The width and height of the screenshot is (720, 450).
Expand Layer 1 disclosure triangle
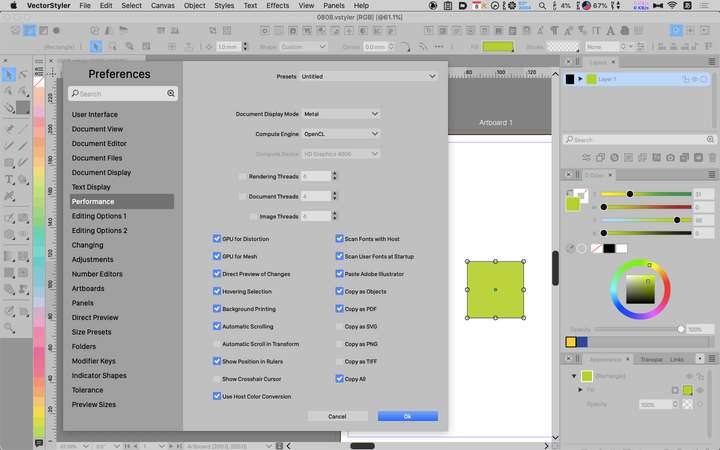pyautogui.click(x=580, y=79)
